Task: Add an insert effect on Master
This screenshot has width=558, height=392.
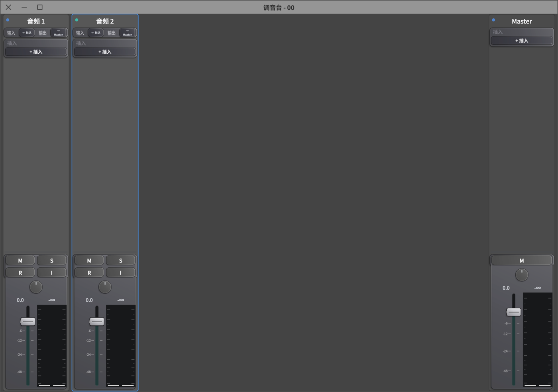Action: pyautogui.click(x=522, y=41)
